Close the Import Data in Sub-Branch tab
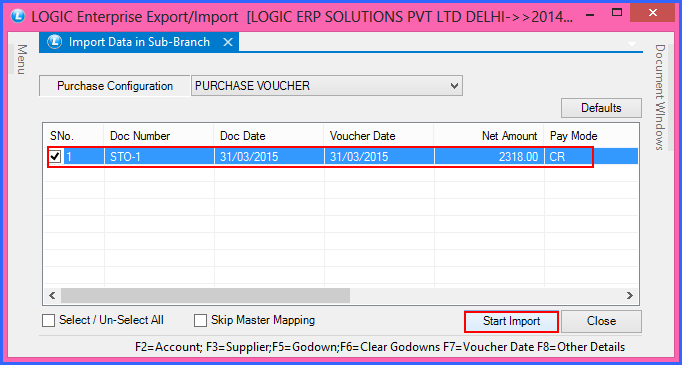 pyautogui.click(x=228, y=42)
